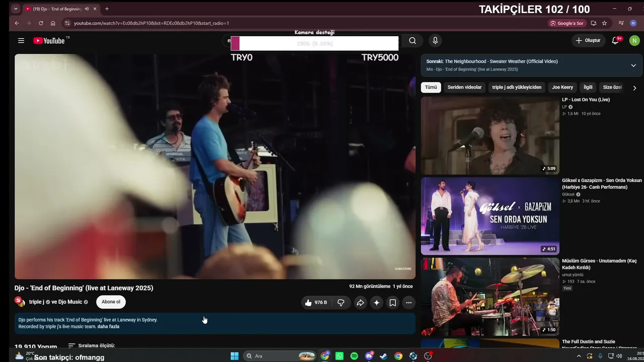
Task: Open 'Göksel x Gazapizm - Sen Orda Yoksun' title
Action: point(602,184)
